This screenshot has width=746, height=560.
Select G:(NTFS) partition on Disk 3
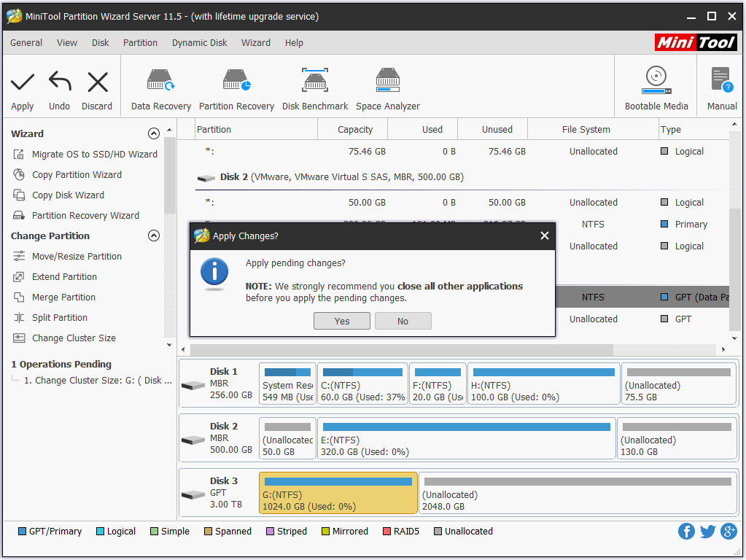click(x=338, y=493)
